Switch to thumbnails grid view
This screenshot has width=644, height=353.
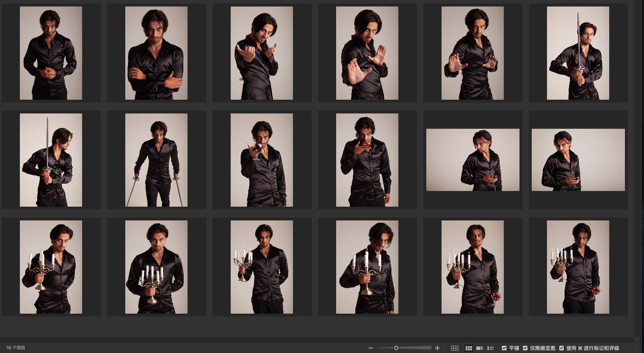pos(468,348)
